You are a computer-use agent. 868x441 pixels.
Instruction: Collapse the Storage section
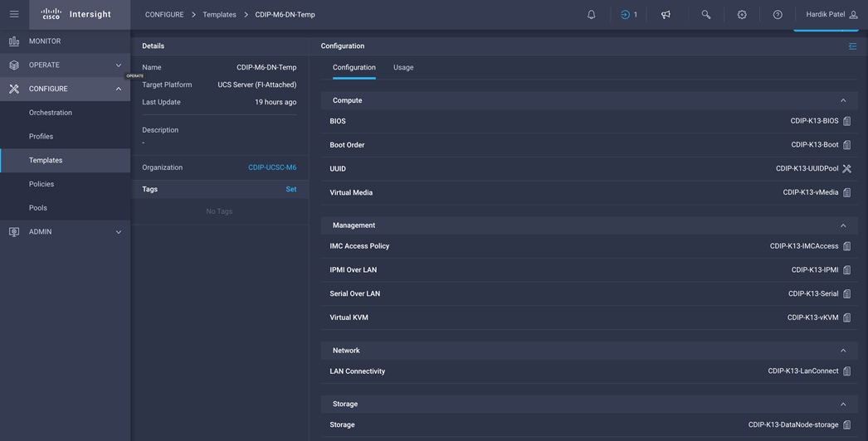843,405
